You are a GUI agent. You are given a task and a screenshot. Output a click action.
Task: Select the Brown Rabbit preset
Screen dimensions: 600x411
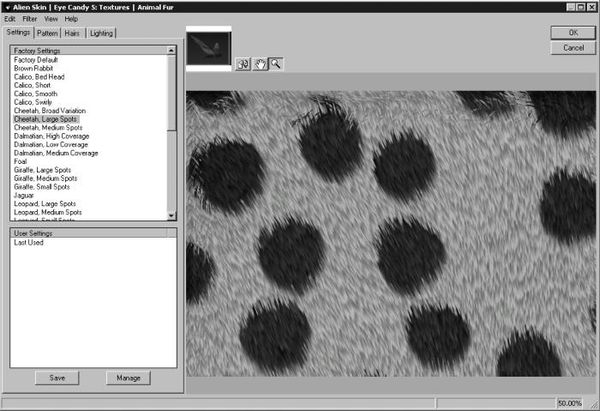point(36,68)
